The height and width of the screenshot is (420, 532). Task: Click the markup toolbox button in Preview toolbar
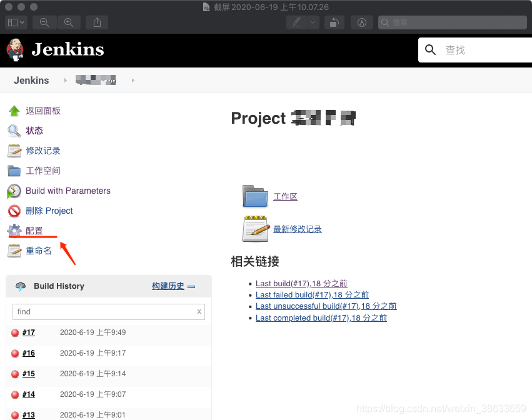[362, 22]
